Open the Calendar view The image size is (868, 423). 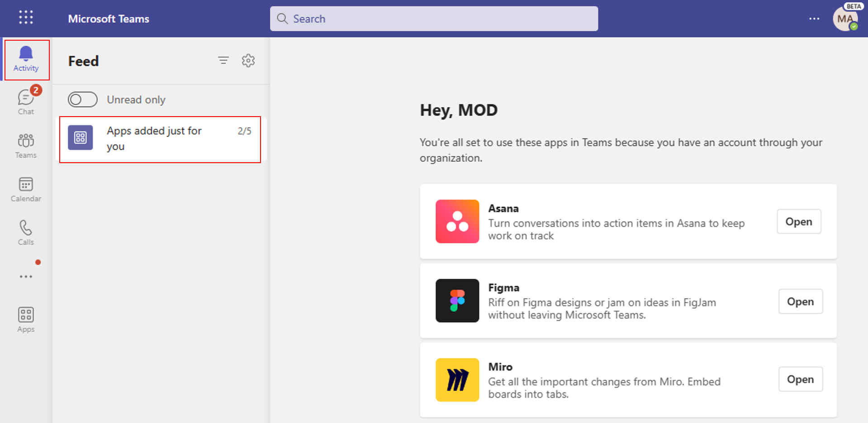(26, 189)
